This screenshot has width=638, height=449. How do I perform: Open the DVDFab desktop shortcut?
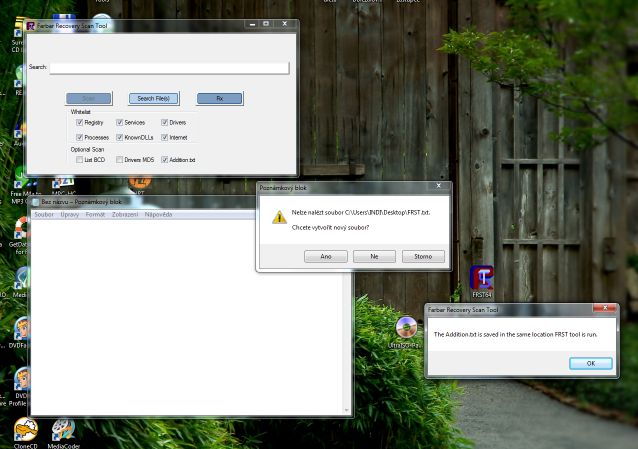[21, 329]
